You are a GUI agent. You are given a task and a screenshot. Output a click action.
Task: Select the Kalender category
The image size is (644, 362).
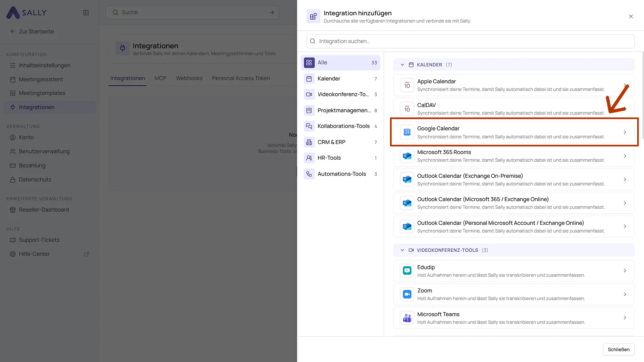[341, 79]
